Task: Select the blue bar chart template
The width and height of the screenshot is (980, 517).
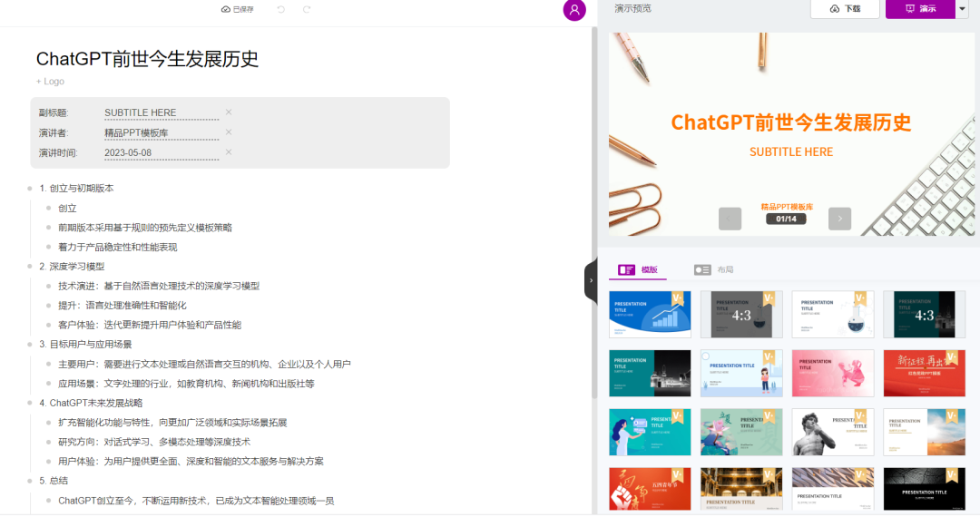Action: pyautogui.click(x=650, y=314)
